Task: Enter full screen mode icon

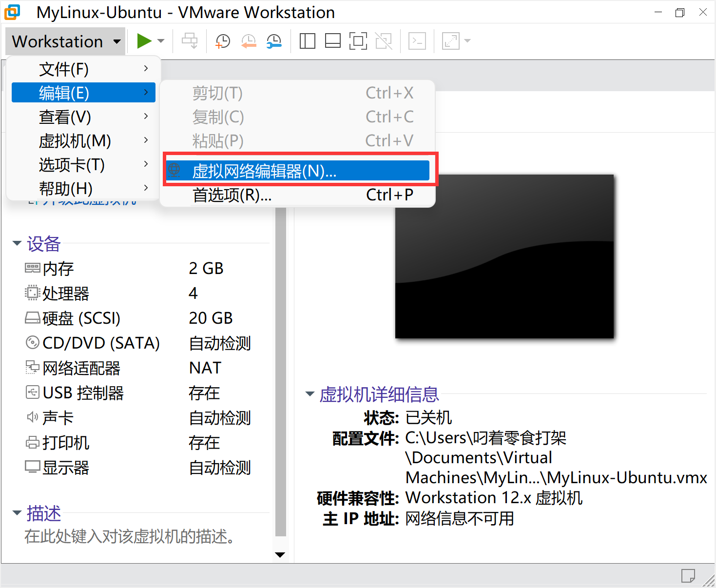Action: point(358,41)
